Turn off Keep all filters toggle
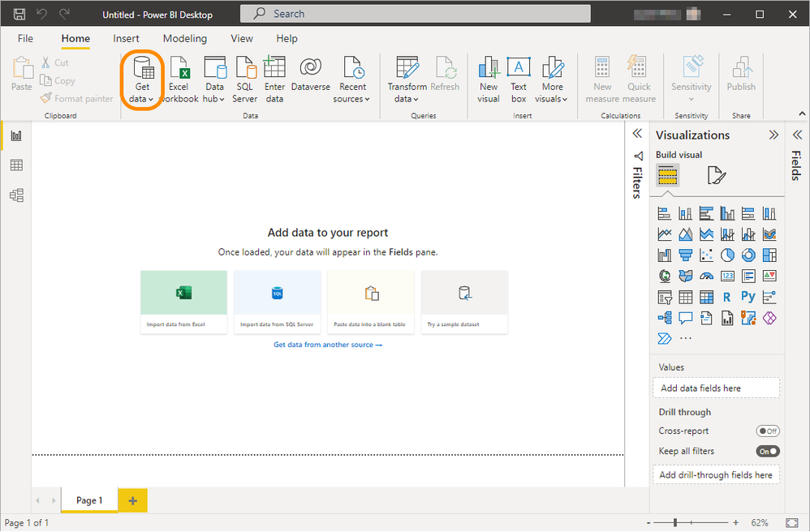 [767, 451]
